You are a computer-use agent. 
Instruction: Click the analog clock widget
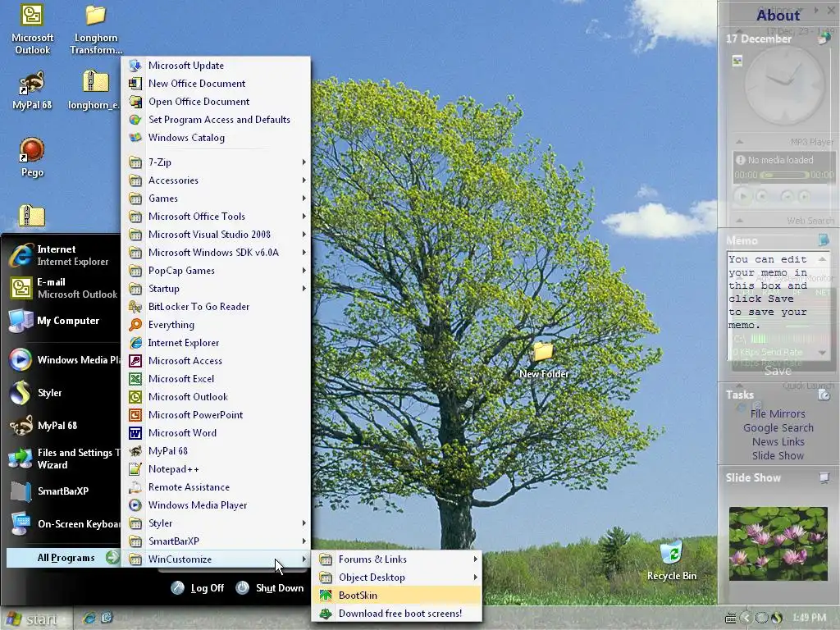[x=784, y=84]
